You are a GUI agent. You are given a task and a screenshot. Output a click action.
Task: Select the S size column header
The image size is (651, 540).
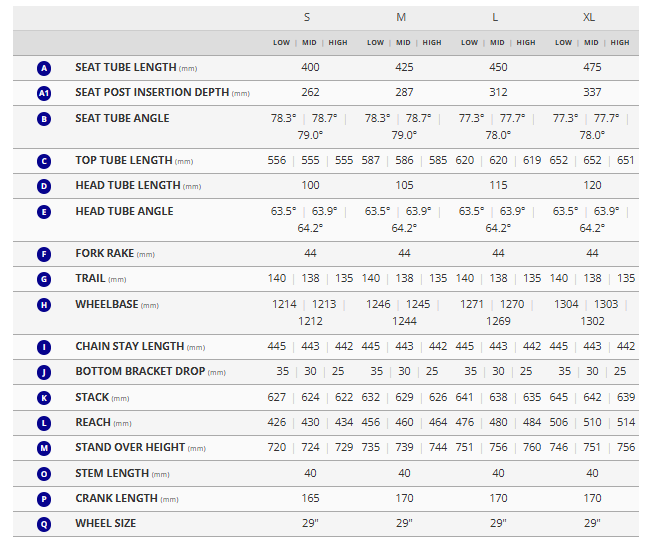click(x=310, y=18)
